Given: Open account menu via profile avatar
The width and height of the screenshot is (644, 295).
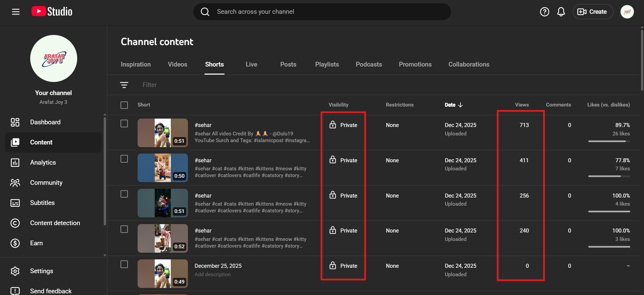Looking at the screenshot, I should tap(627, 12).
